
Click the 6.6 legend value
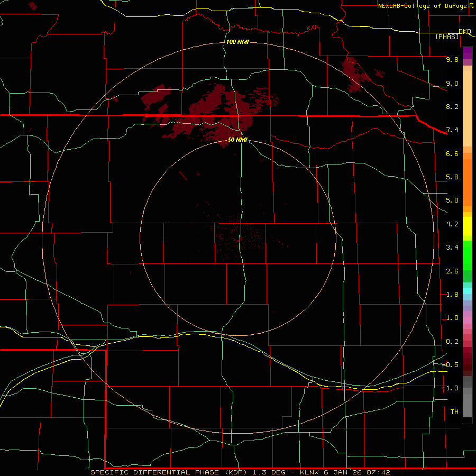[452, 153]
